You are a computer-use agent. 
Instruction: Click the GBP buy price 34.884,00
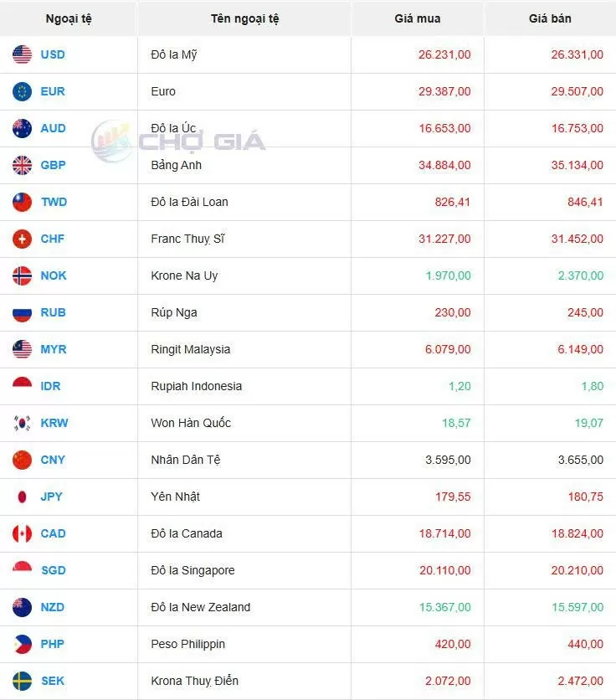tap(444, 165)
